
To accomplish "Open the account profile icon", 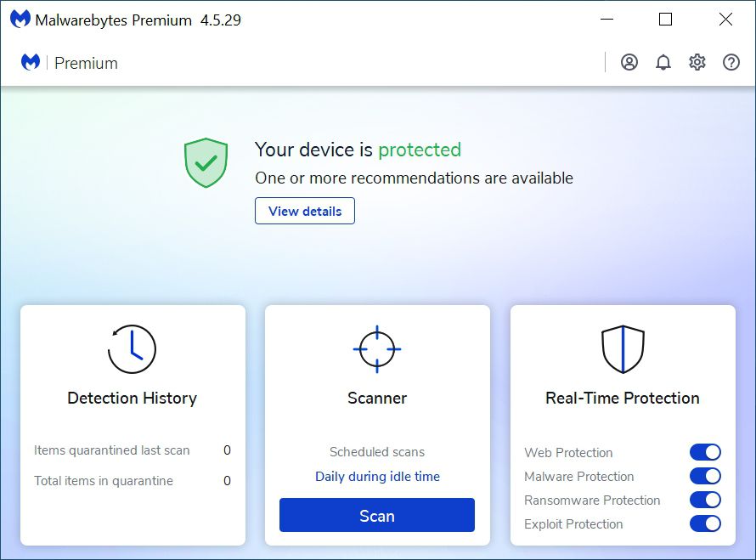I will pos(629,62).
